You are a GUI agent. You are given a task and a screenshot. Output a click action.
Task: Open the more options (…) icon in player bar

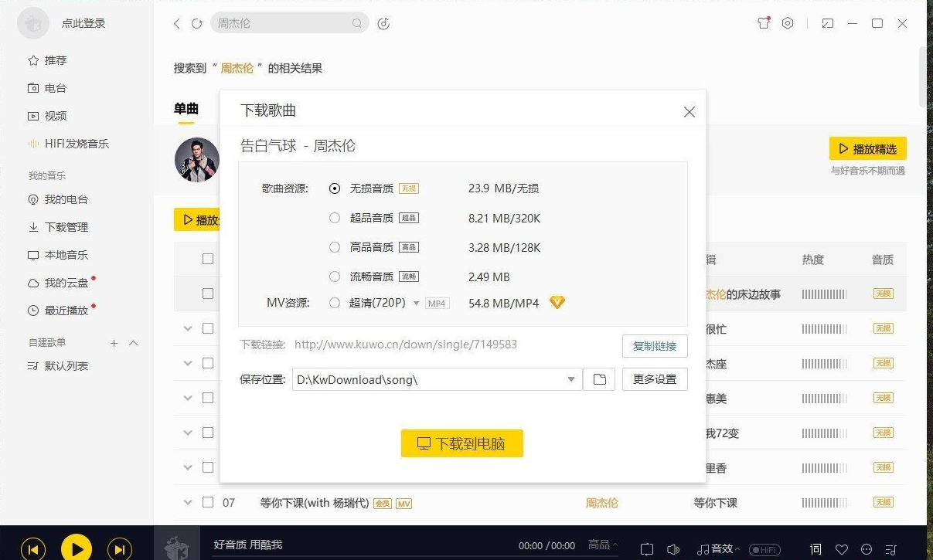point(866,549)
